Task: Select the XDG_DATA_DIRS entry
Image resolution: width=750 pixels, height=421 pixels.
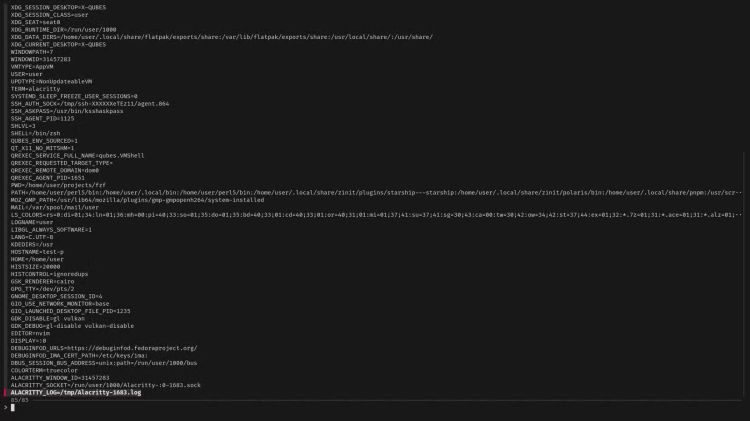Action: coord(221,37)
